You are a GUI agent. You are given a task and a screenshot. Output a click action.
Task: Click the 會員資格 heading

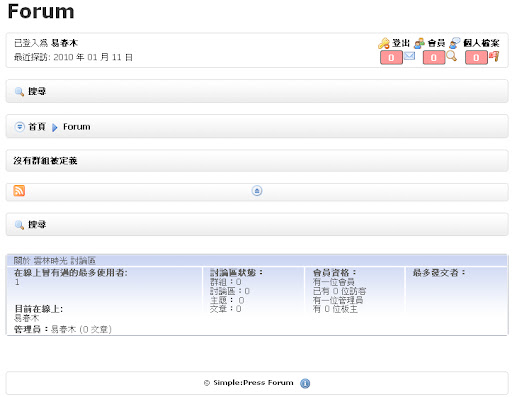point(335,273)
